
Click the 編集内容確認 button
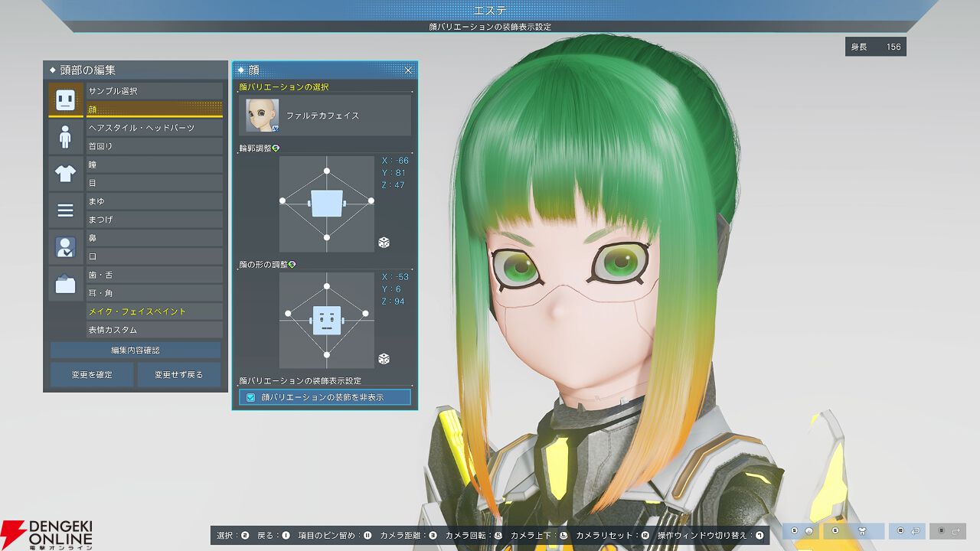coord(136,350)
